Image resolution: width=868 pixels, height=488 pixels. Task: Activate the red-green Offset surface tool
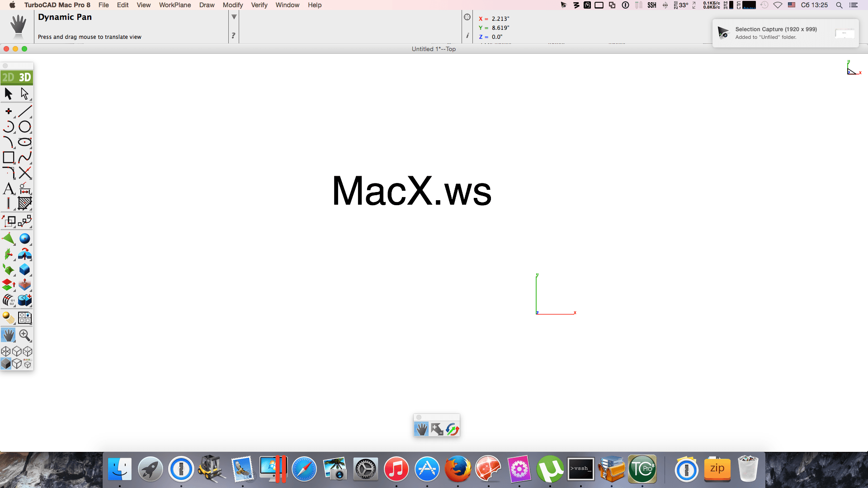coord(9,285)
